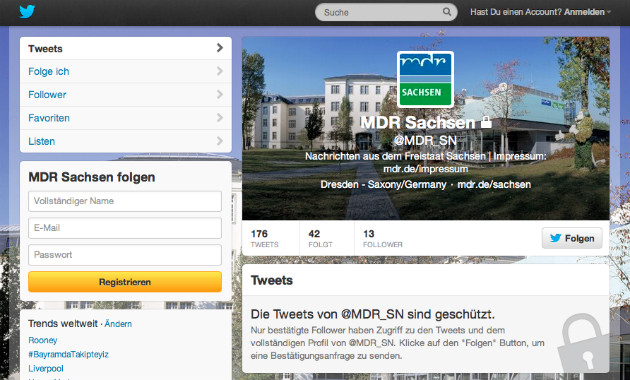Click the search magnifier icon

447,12
